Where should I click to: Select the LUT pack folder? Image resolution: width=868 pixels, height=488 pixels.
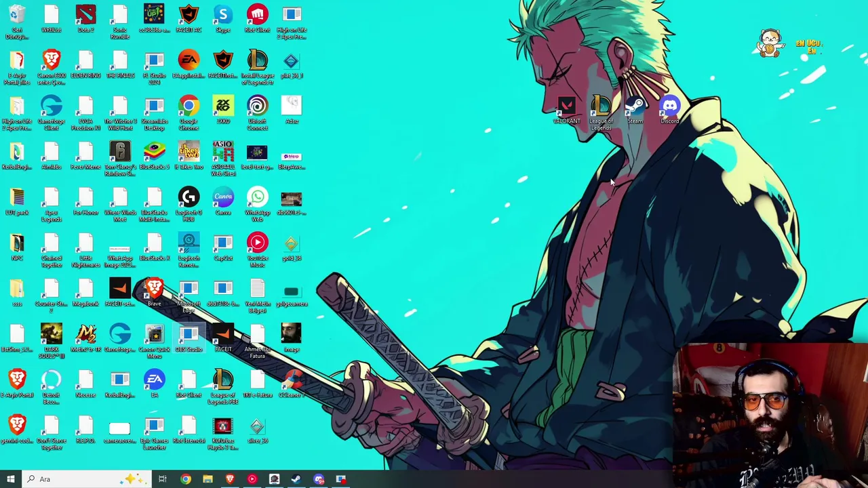coord(17,201)
